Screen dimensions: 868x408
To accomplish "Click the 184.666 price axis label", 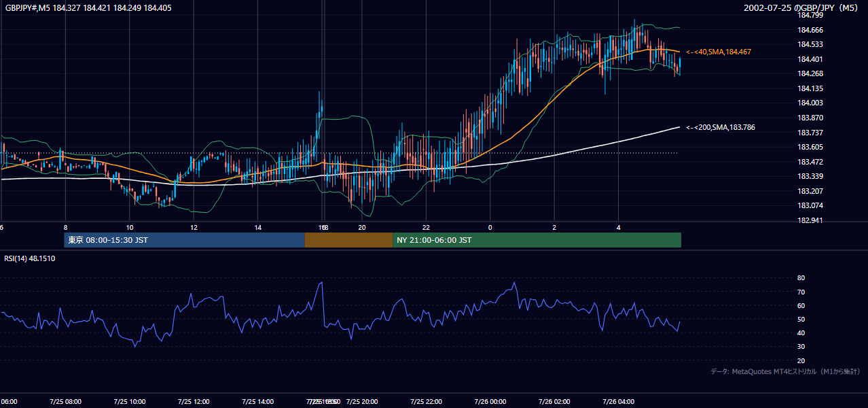I will pos(809,30).
